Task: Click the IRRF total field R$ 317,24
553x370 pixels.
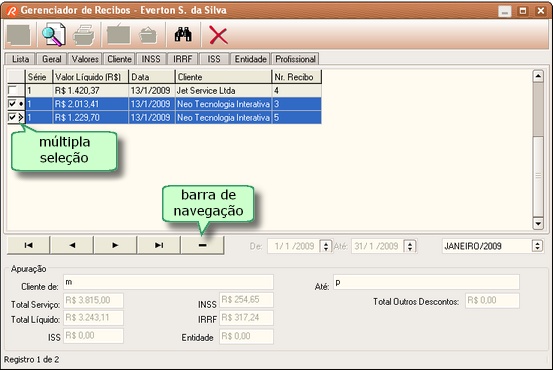Action: coord(246,317)
